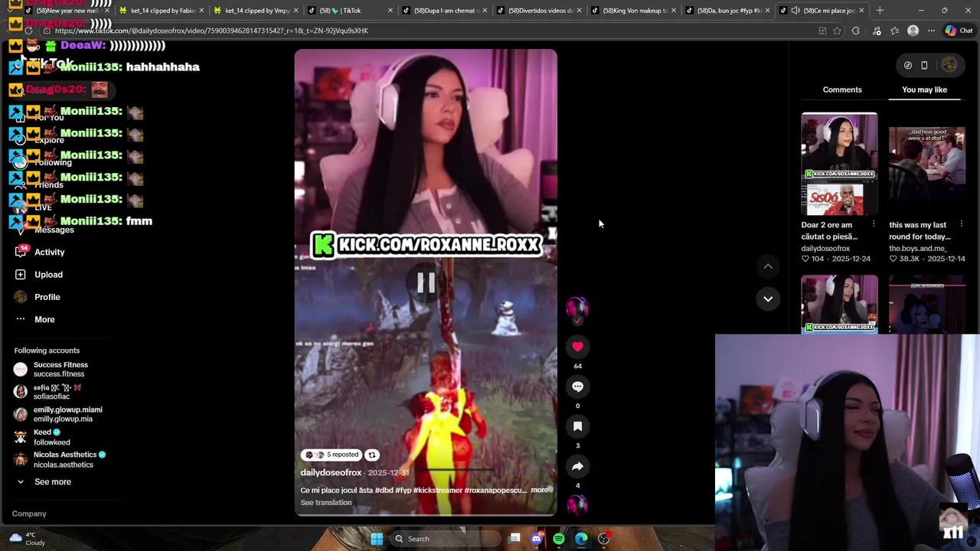Click the profile avatar in the top right

click(x=949, y=65)
